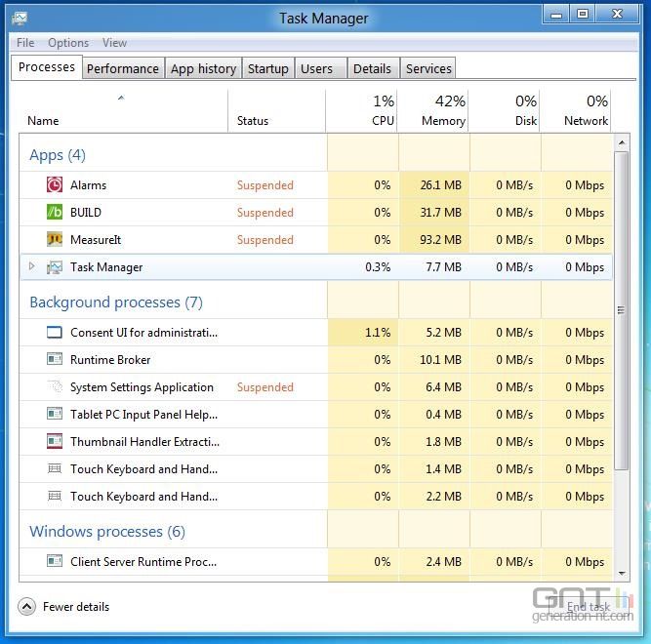
Task: Sort by the Status column header
Action: [276, 111]
